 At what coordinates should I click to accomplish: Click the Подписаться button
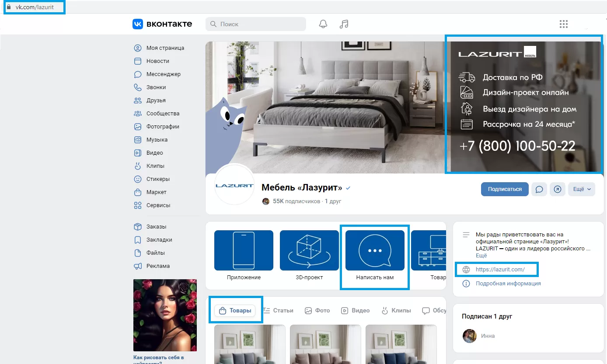click(x=505, y=189)
